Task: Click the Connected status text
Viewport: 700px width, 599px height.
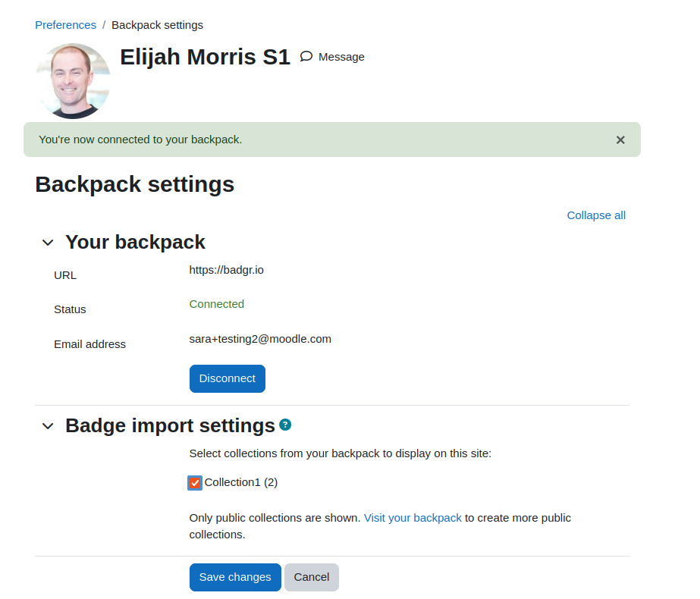Action: (216, 304)
